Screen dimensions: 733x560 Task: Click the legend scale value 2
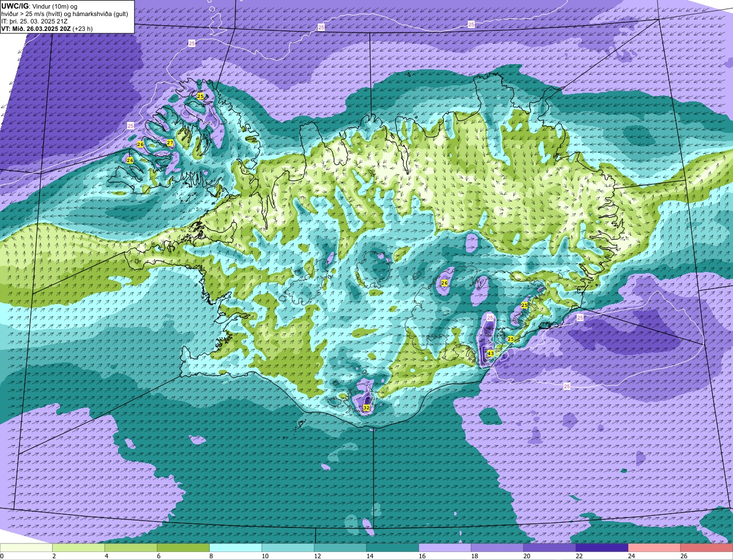click(x=54, y=556)
